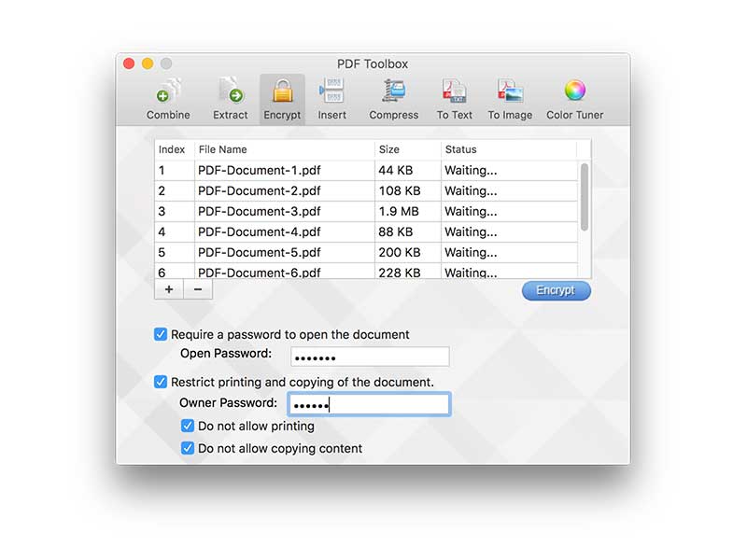
Task: Select row PDF-Document-3.pdf
Action: point(366,212)
